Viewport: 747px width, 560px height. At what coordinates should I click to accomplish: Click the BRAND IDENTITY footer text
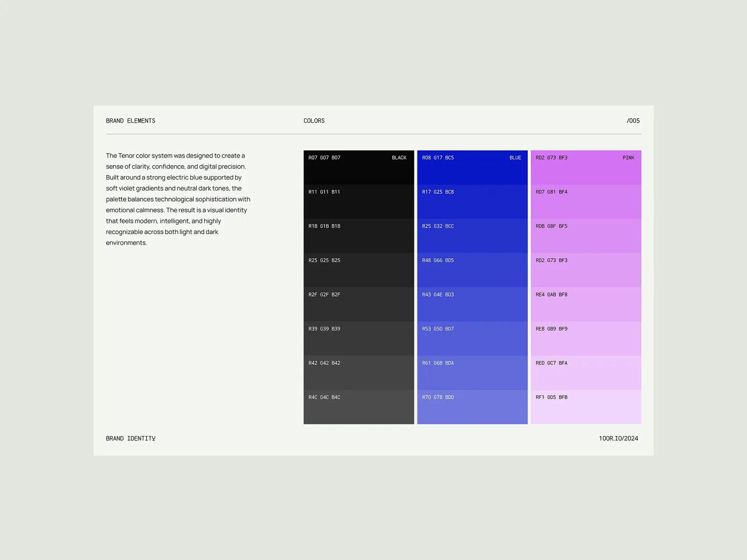pos(130,438)
